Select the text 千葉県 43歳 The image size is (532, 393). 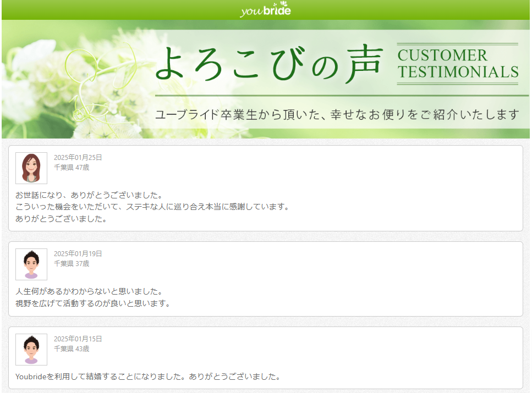(72, 348)
